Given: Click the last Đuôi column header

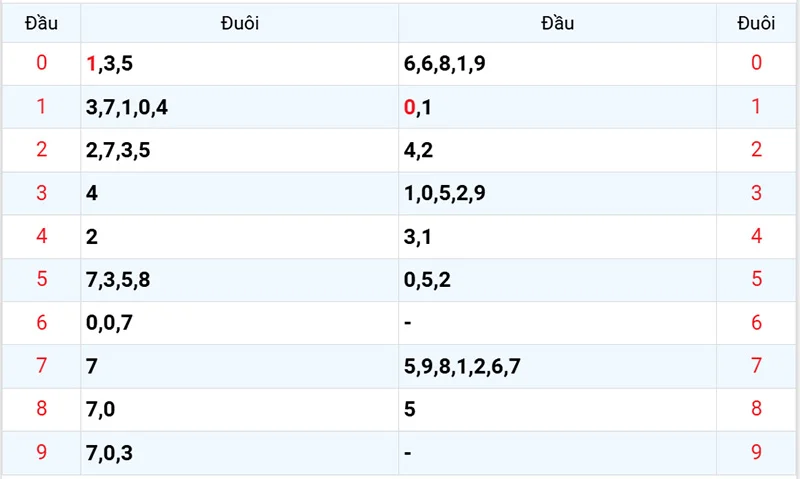Looking at the screenshot, I should (756, 23).
